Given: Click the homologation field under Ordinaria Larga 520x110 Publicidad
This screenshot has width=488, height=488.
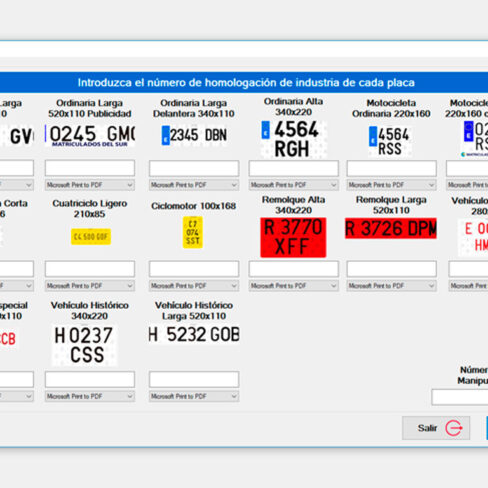Looking at the screenshot, I should tap(90, 168).
